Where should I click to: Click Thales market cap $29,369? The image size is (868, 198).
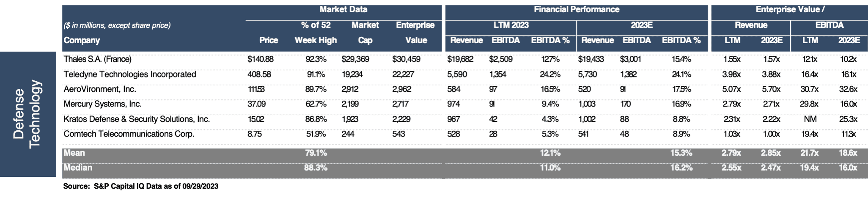click(x=355, y=59)
